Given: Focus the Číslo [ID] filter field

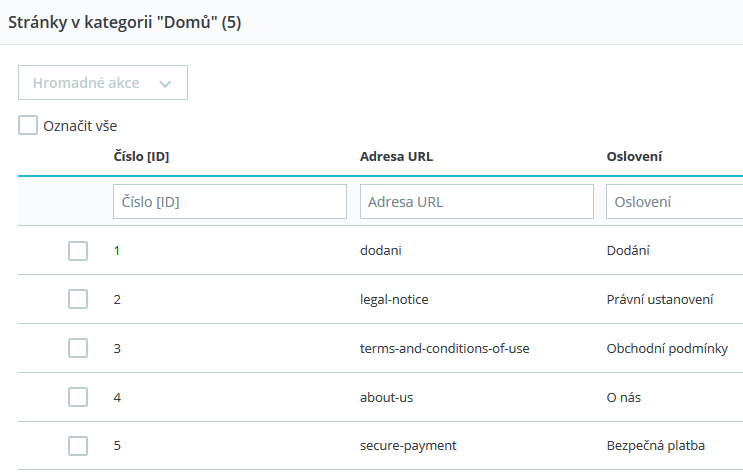Looking at the screenshot, I should [x=230, y=202].
